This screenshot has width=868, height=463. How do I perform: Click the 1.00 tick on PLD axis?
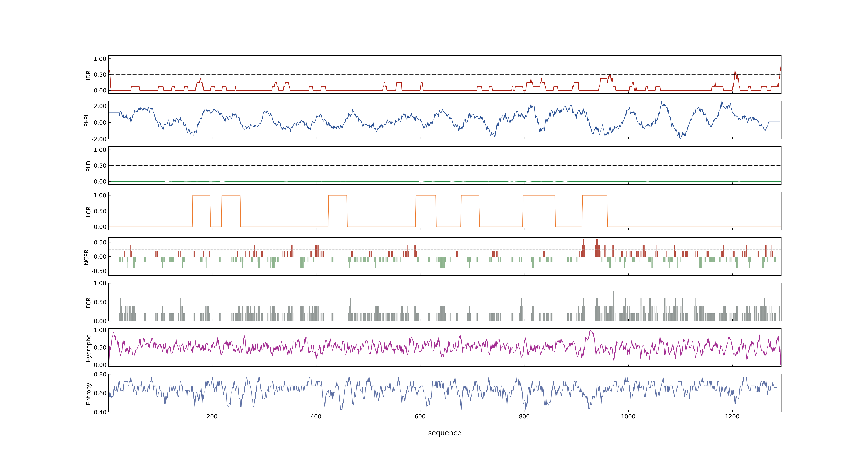pyautogui.click(x=100, y=150)
